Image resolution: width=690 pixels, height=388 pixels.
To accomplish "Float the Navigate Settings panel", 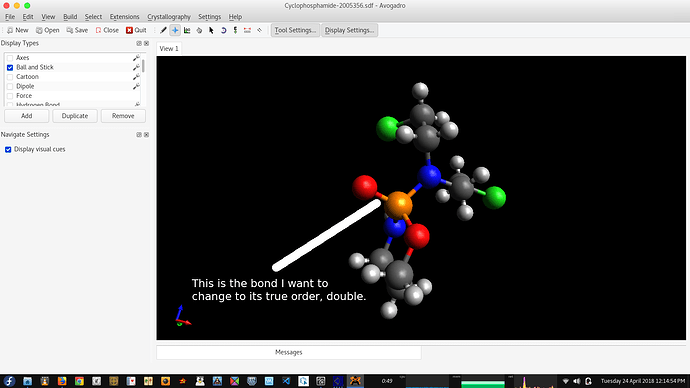I will (x=139, y=135).
